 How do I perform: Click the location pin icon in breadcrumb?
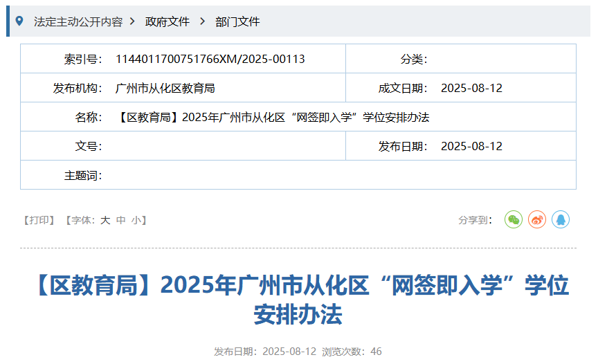point(19,21)
